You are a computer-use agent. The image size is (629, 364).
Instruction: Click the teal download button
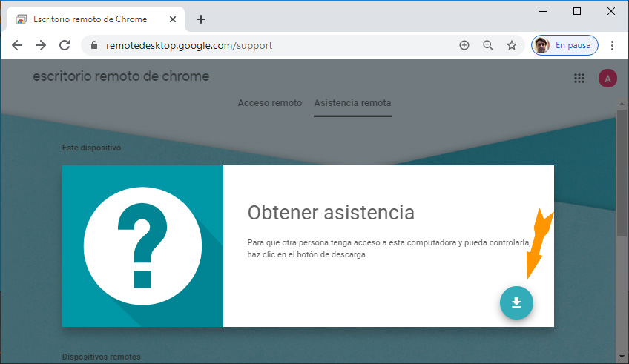pos(516,302)
